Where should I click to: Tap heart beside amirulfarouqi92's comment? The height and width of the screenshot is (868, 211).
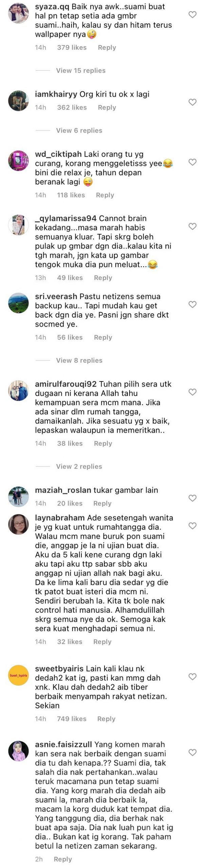tap(192, 392)
